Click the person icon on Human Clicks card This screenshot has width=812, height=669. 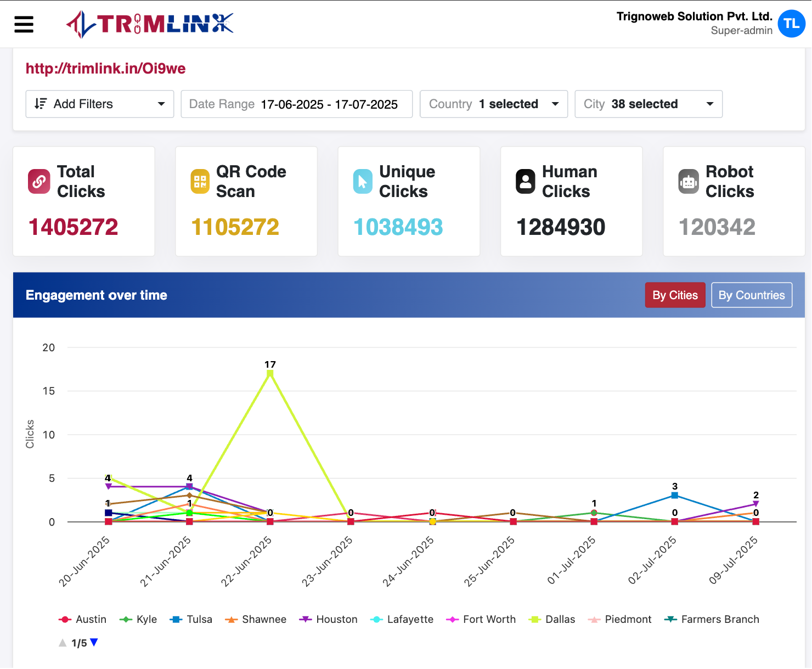(x=526, y=181)
